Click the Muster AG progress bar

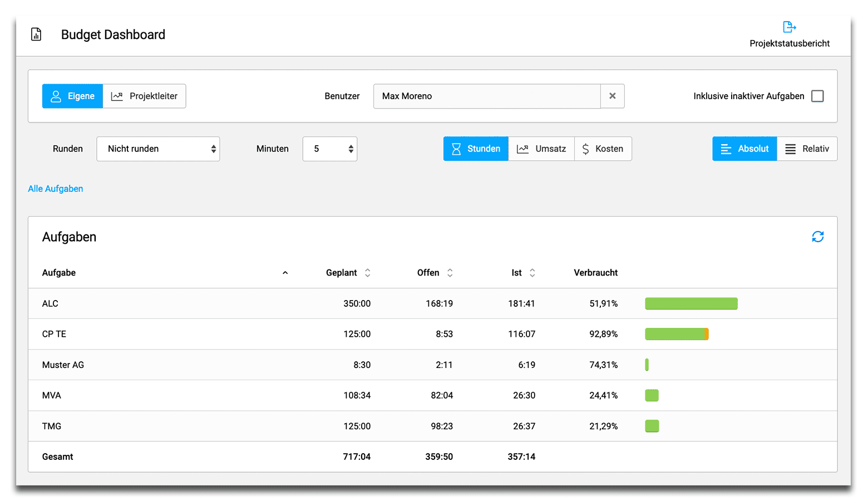pyautogui.click(x=647, y=365)
